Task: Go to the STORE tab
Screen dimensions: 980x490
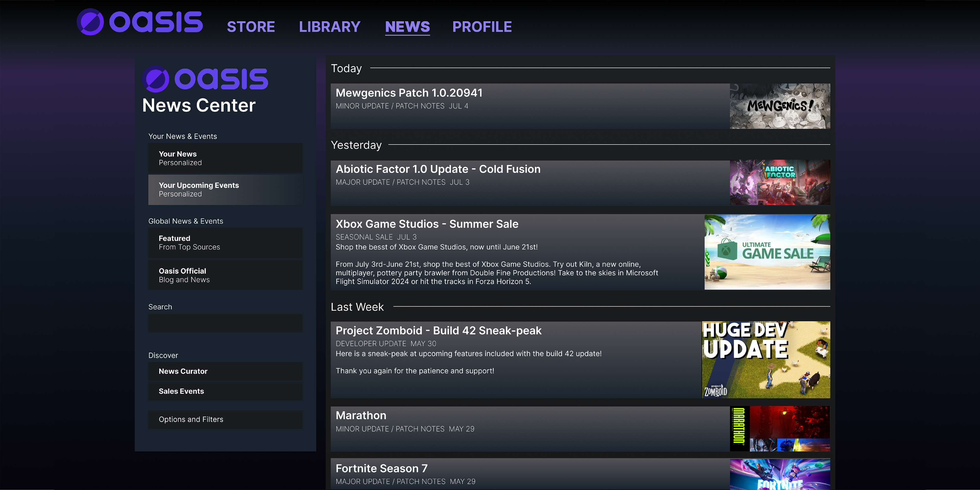Action: (251, 27)
